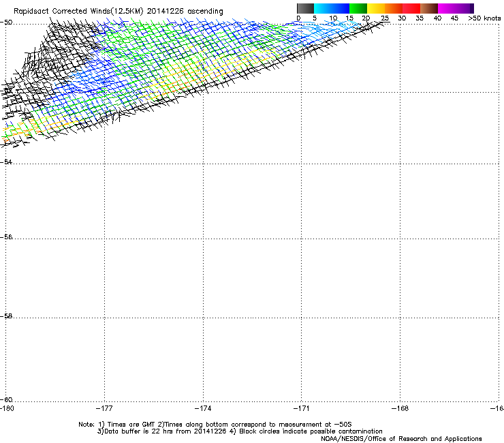504x443 pixels.
Task: Click the green 15-20 knots legend color
Action: [x=358, y=8]
